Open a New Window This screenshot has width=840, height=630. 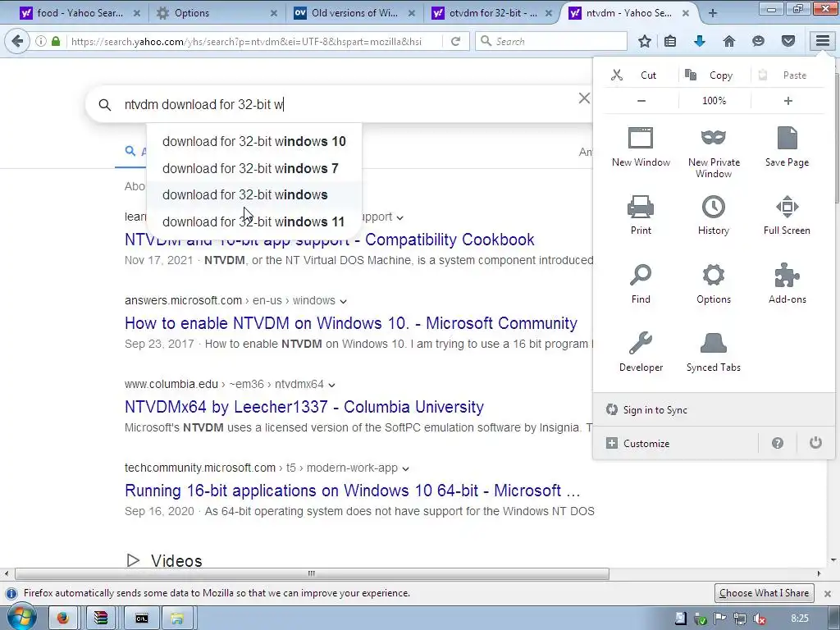pyautogui.click(x=641, y=148)
